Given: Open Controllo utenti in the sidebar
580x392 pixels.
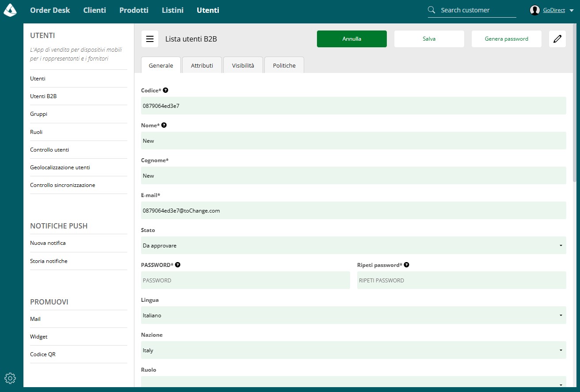Looking at the screenshot, I should [79, 150].
